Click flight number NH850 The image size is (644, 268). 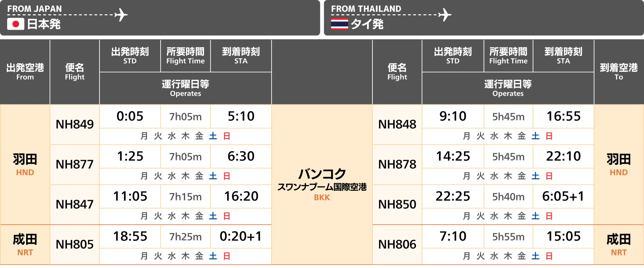397,204
